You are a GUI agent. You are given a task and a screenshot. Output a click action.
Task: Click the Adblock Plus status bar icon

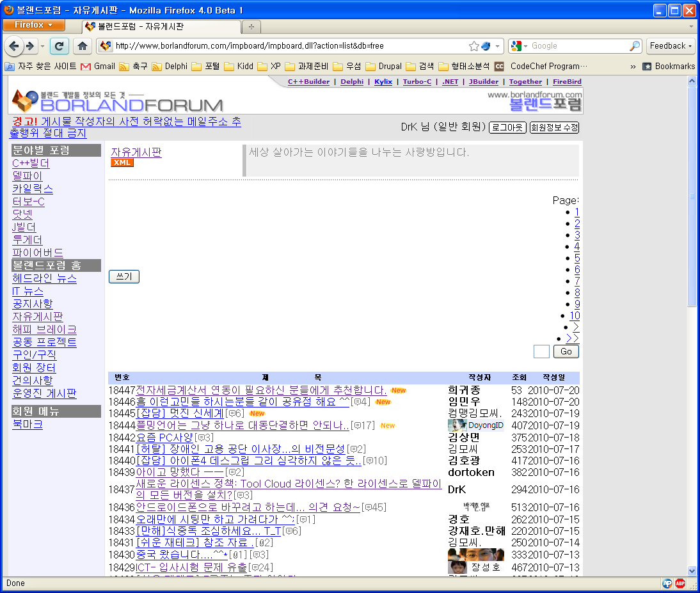[x=680, y=583]
